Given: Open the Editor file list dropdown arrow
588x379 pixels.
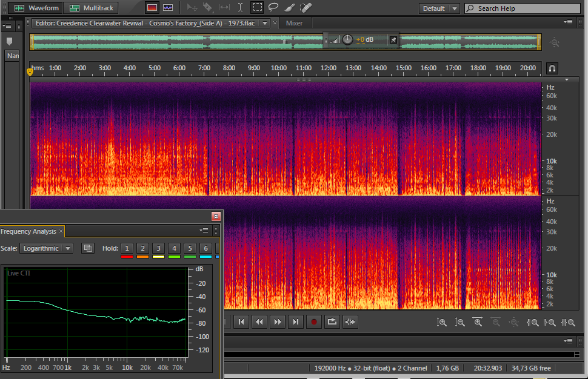Looking at the screenshot, I should pos(265,23).
